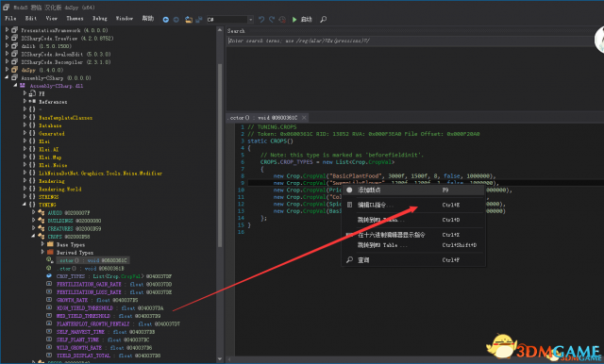
Task: Choose the context menu entry with Ctrl+D
Action: pyautogui.click(x=413, y=220)
